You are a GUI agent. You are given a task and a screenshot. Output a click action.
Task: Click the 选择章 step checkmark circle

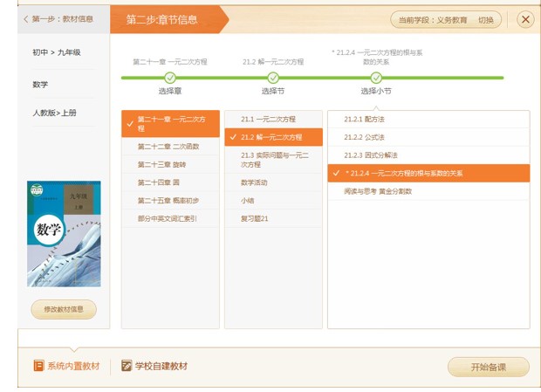[170, 78]
